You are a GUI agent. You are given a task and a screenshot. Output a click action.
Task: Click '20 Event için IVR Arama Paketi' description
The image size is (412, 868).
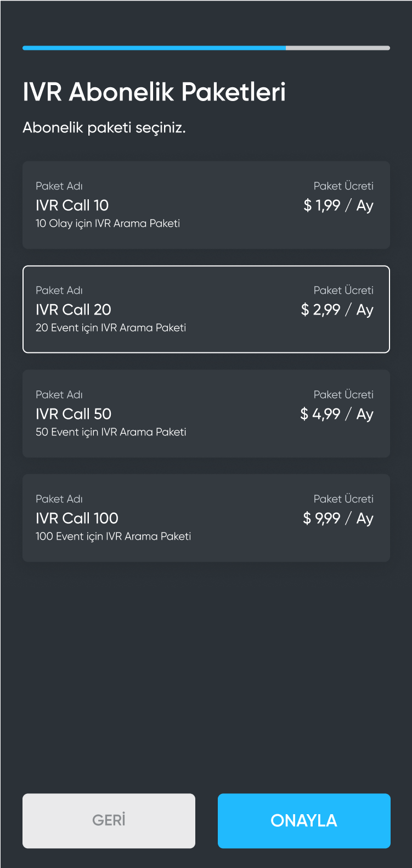click(111, 328)
